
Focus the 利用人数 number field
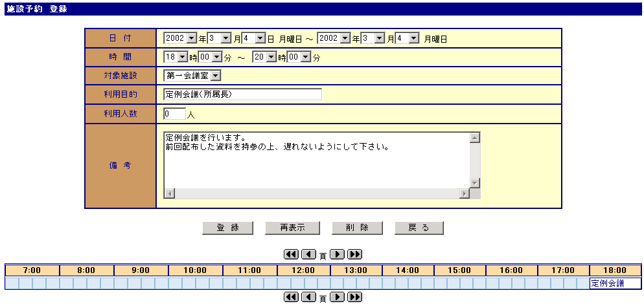[174, 114]
